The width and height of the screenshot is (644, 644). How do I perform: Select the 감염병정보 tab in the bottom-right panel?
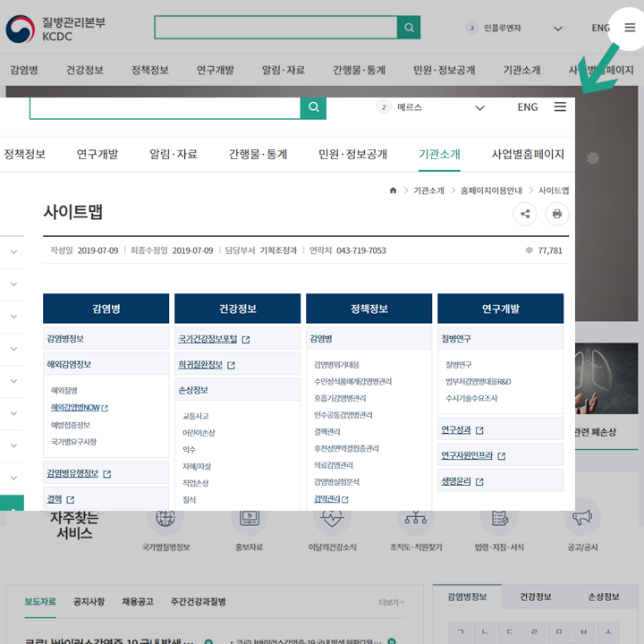(x=467, y=597)
